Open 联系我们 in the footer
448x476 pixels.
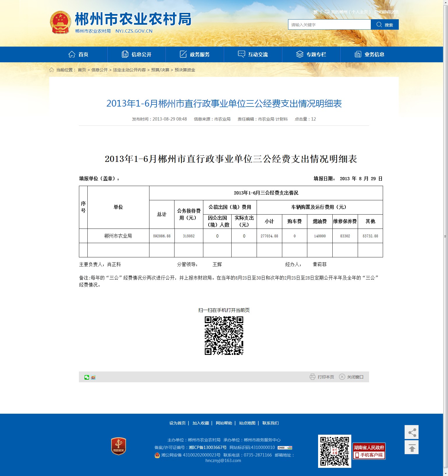(x=271, y=423)
